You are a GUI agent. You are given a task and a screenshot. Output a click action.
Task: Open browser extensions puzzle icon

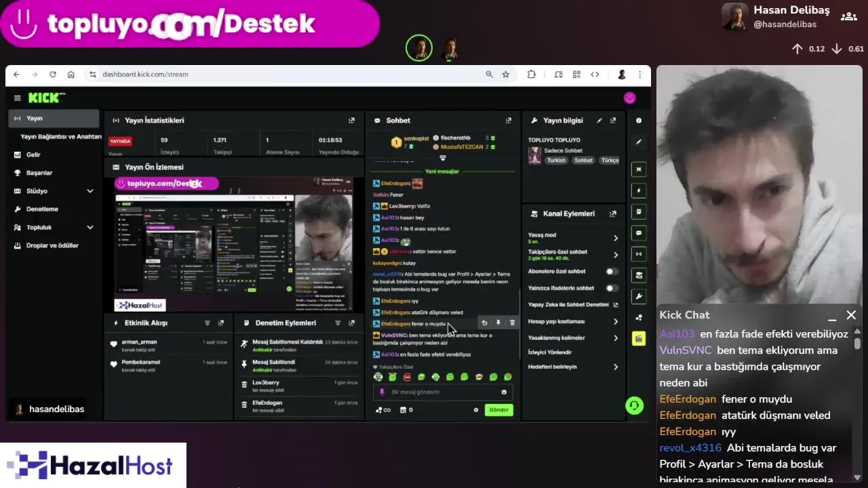tap(531, 75)
